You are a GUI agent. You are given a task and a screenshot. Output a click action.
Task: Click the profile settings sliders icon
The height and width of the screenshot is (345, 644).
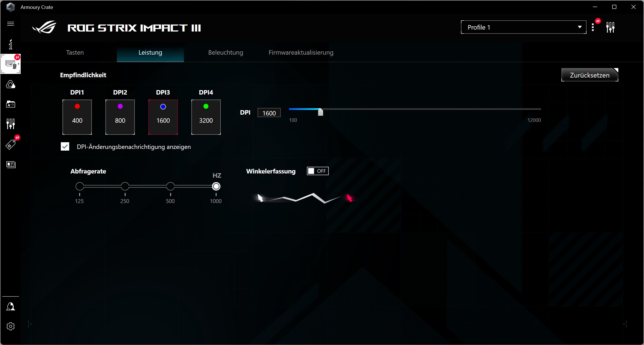point(610,27)
